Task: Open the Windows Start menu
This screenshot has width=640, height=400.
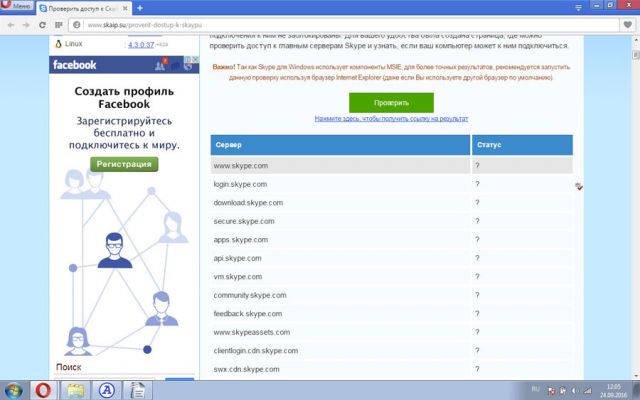Action: click(13, 391)
